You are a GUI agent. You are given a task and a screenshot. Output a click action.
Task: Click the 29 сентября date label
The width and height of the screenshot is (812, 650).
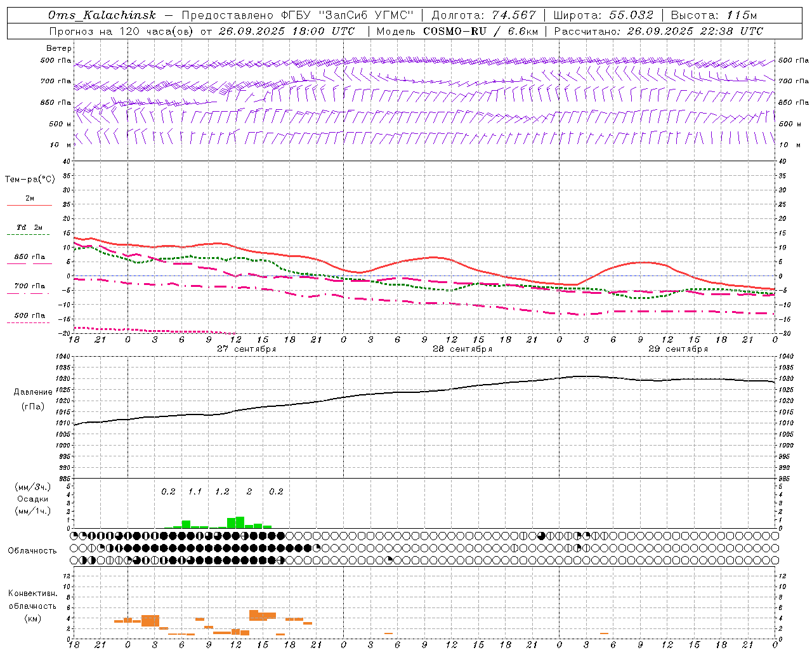678,349
